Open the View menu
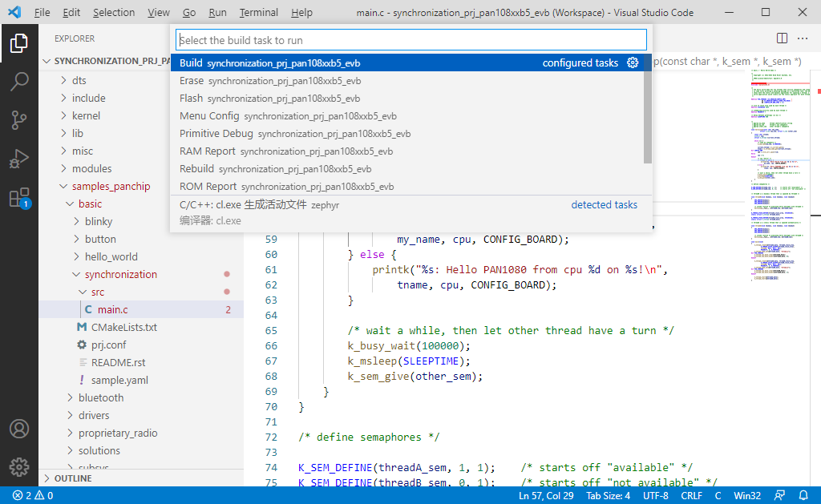 coord(158,12)
